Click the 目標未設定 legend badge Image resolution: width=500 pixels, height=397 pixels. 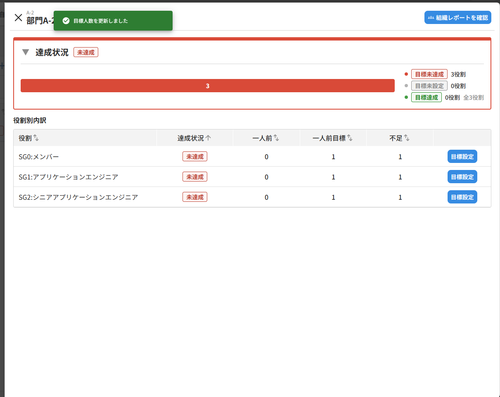coord(429,86)
